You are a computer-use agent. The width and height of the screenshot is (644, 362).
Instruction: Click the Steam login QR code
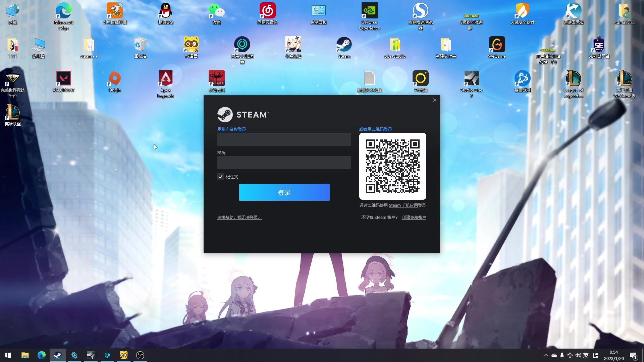pyautogui.click(x=392, y=166)
